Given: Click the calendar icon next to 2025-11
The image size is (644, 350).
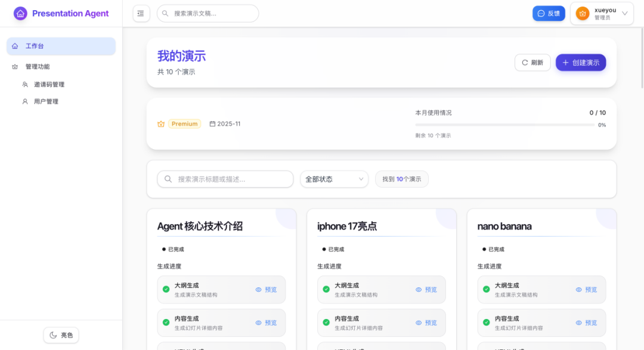Looking at the screenshot, I should [x=212, y=124].
